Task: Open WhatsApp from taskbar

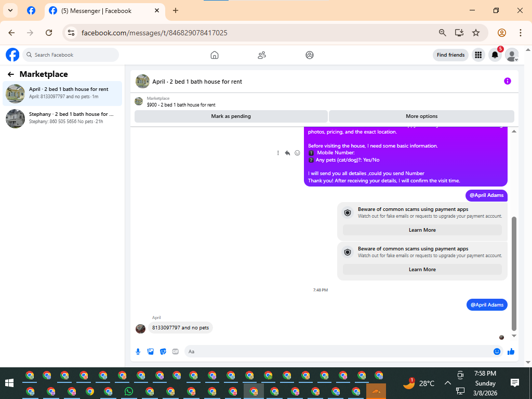Action: [129, 391]
